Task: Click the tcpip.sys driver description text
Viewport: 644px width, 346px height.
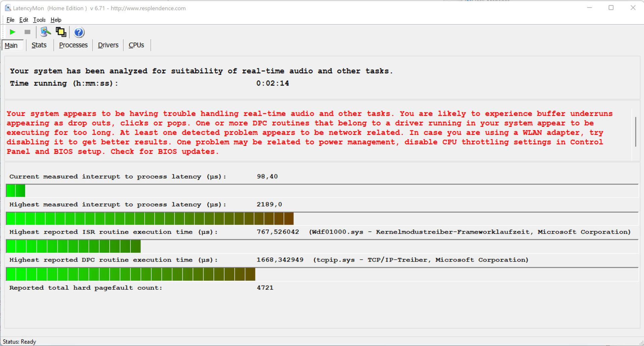Action: coord(421,259)
